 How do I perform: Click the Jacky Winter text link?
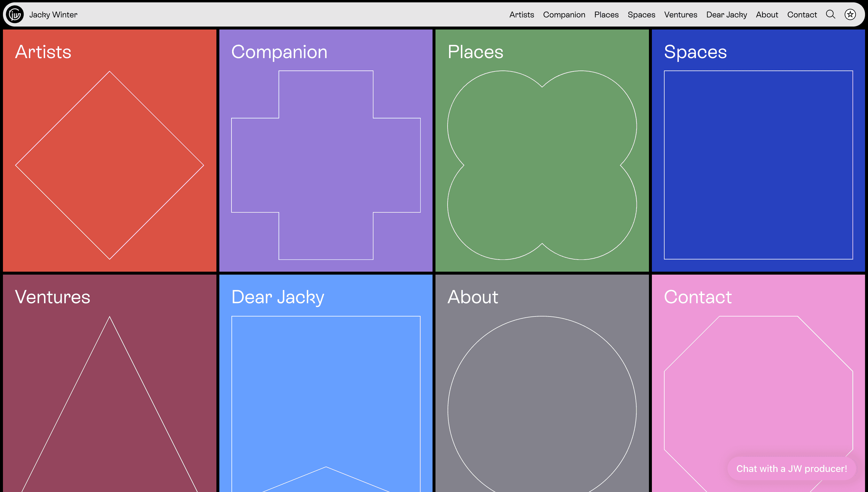pos(53,14)
